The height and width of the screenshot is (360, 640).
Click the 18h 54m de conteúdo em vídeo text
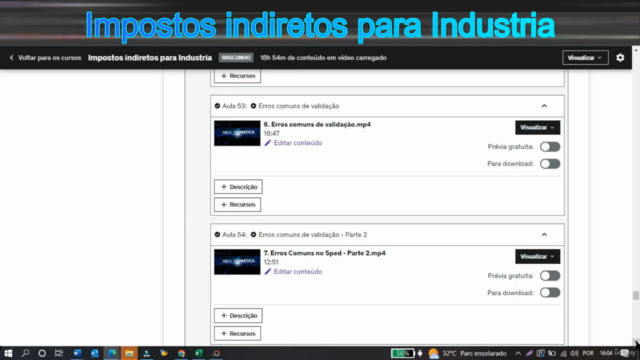coord(323,58)
